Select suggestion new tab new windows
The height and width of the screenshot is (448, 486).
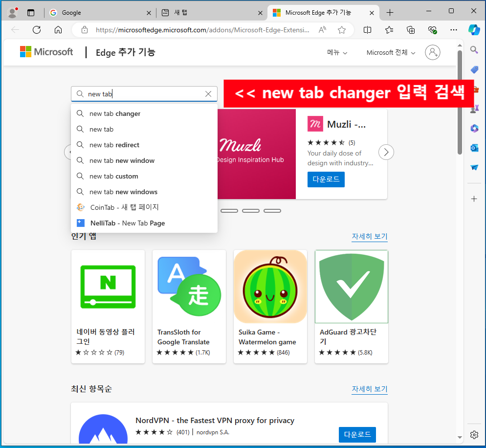144,192
